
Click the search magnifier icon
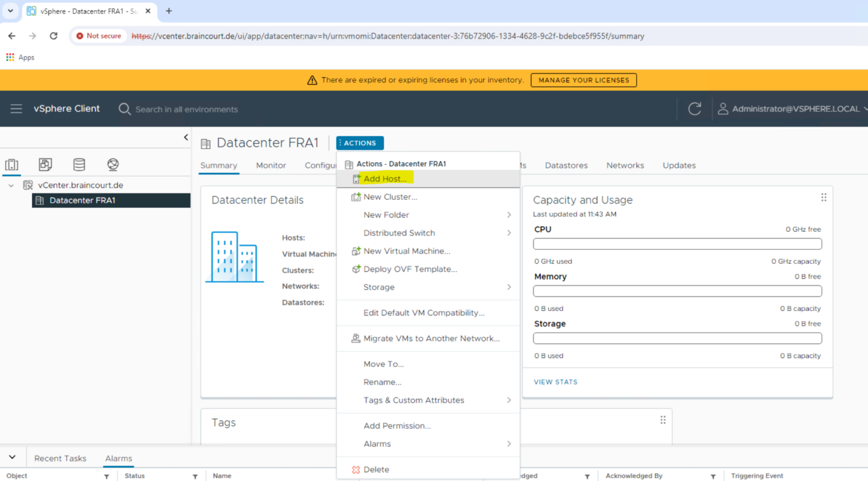[x=124, y=109]
